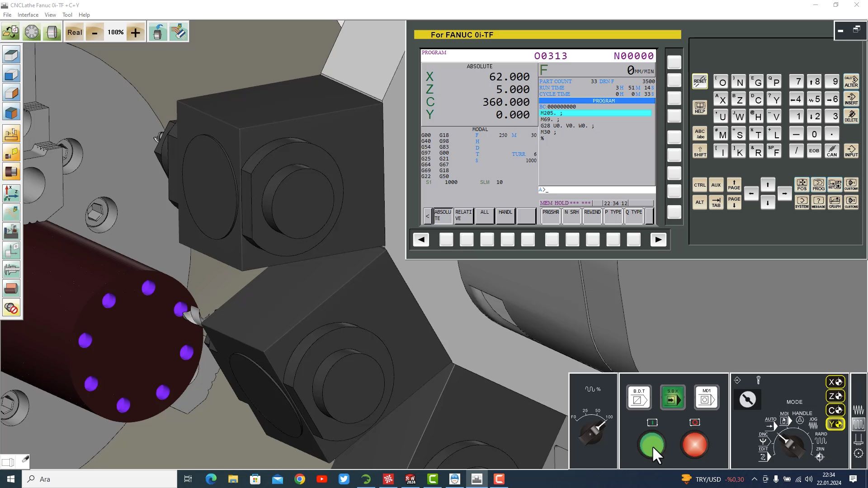Image resolution: width=868 pixels, height=488 pixels.
Task: Click the PAGE down key
Action: [x=734, y=202]
